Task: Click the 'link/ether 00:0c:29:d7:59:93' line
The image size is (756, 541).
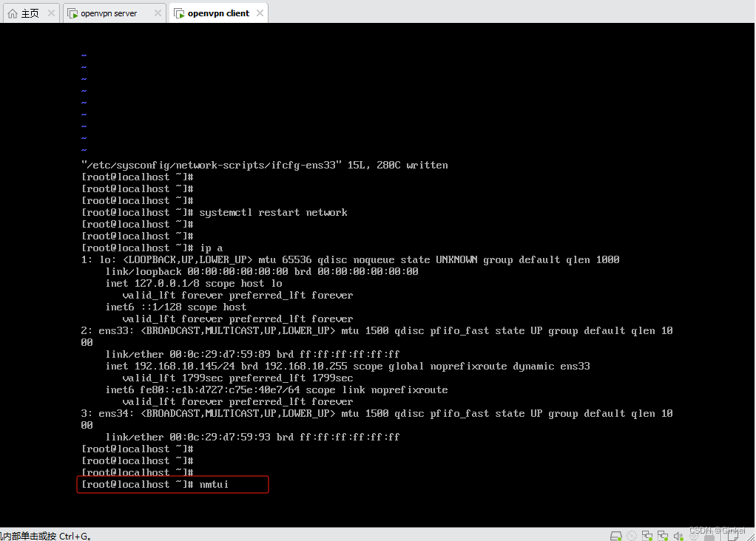Action: (253, 437)
